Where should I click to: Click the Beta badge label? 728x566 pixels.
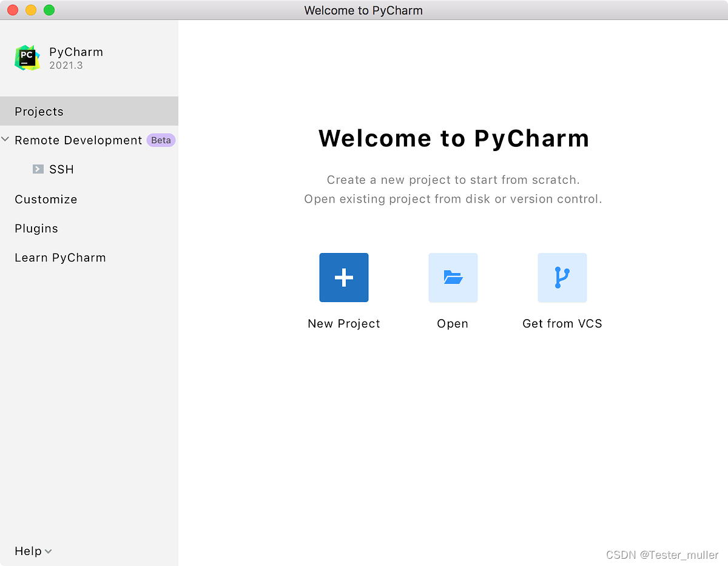coord(161,140)
